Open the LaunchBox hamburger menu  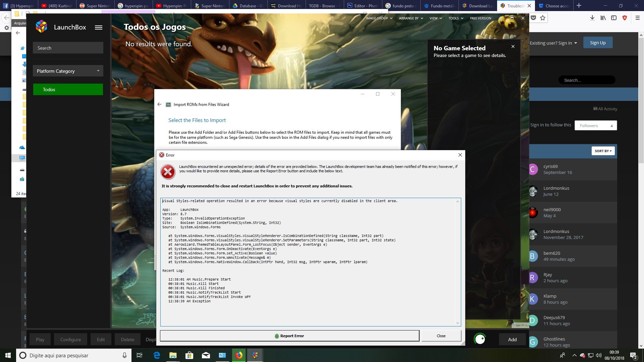[x=98, y=27]
